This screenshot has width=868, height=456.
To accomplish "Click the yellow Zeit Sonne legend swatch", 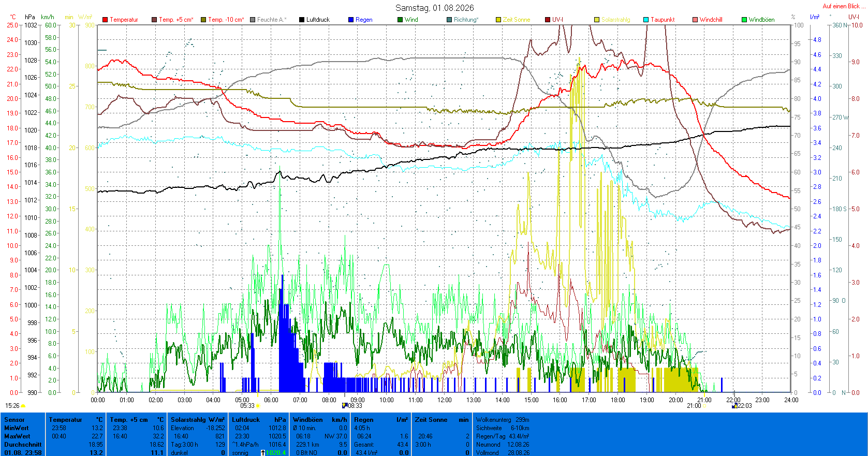I will tap(498, 20).
